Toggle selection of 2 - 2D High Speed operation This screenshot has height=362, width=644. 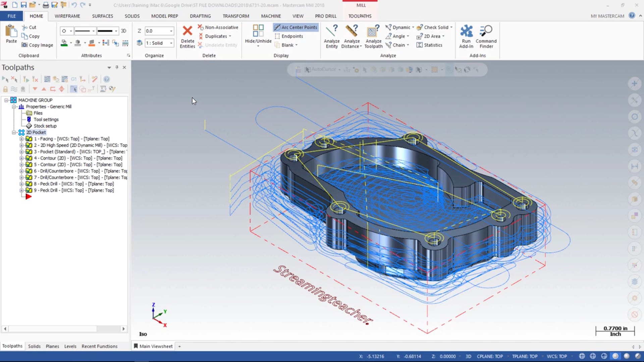29,145
